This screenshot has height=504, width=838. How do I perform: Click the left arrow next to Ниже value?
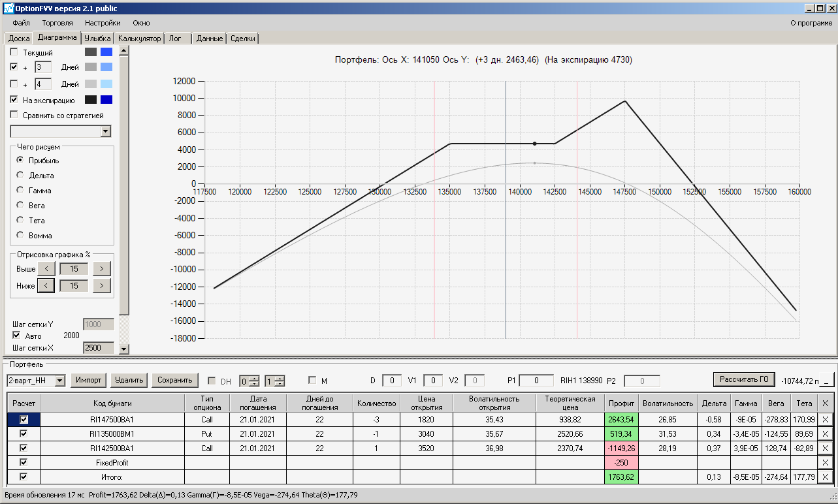[x=46, y=285]
